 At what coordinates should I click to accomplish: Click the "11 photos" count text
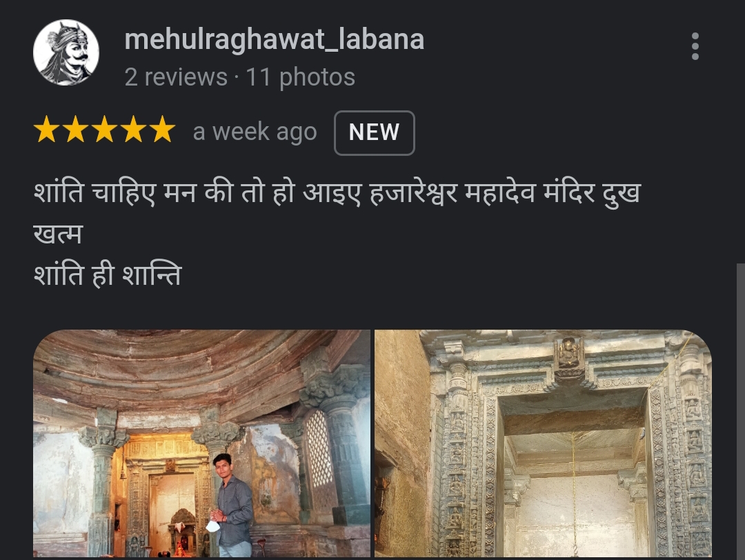tap(300, 77)
